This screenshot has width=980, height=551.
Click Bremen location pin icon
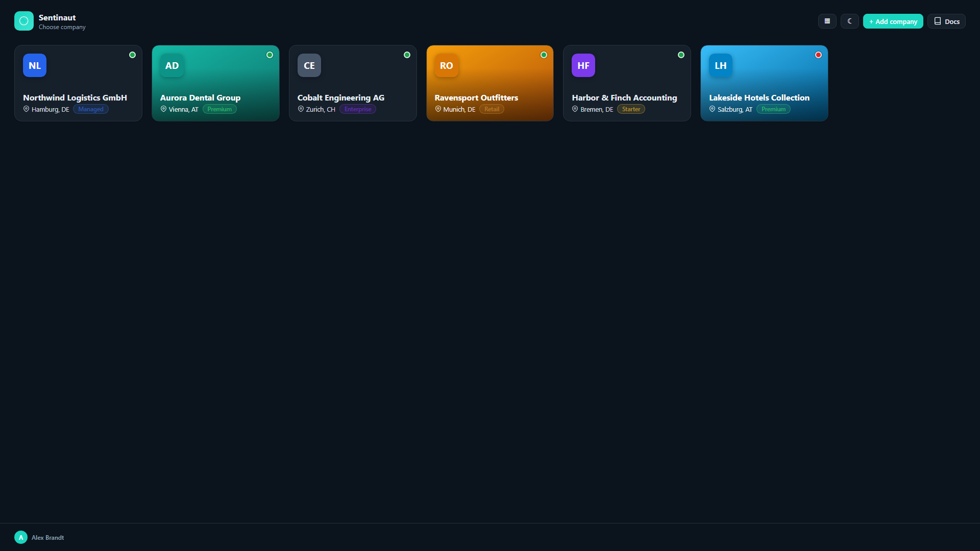pyautogui.click(x=575, y=109)
